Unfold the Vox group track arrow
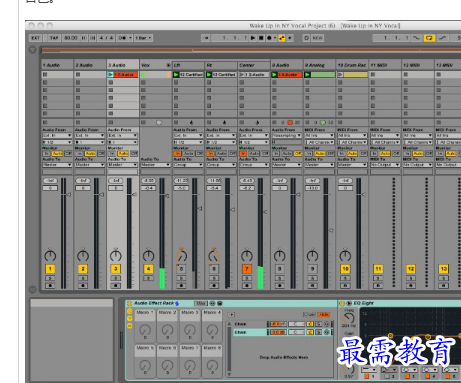 click(169, 65)
